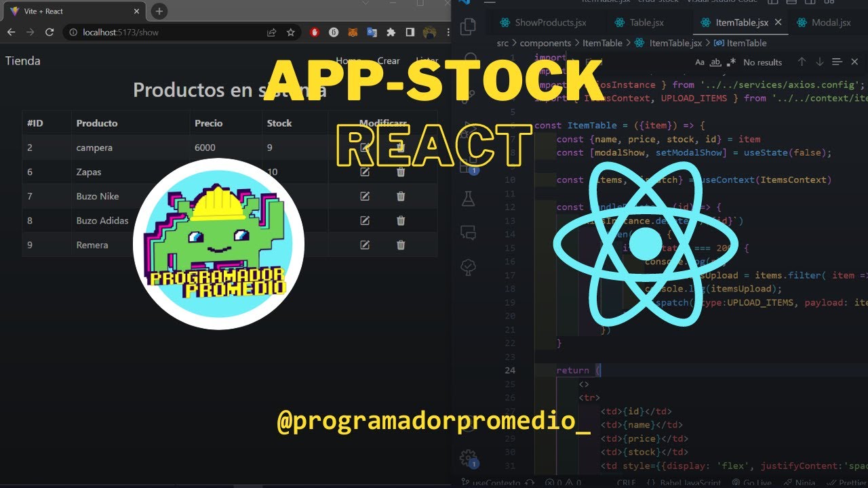Image resolution: width=868 pixels, height=488 pixels.
Task: Go to the Crear navigation link
Action: point(389,61)
